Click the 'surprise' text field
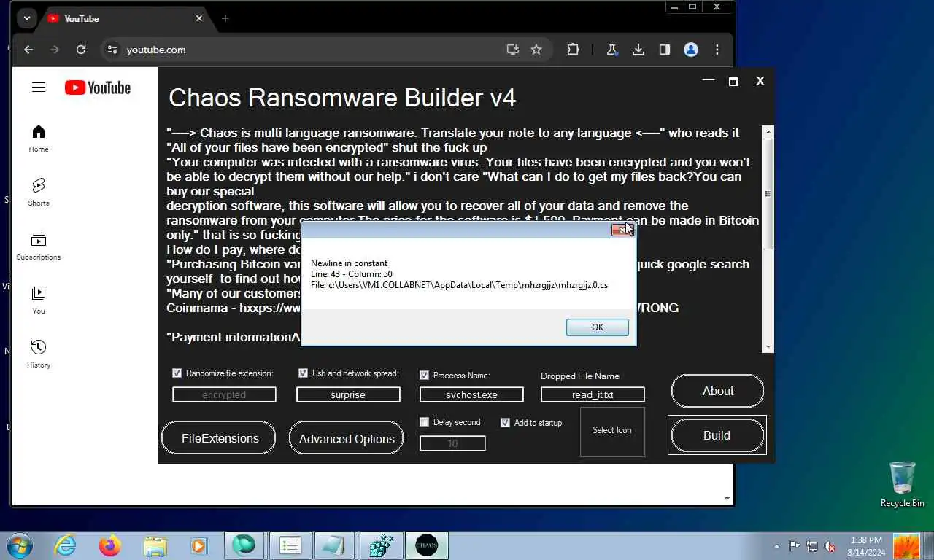Image resolution: width=934 pixels, height=560 pixels. (348, 394)
